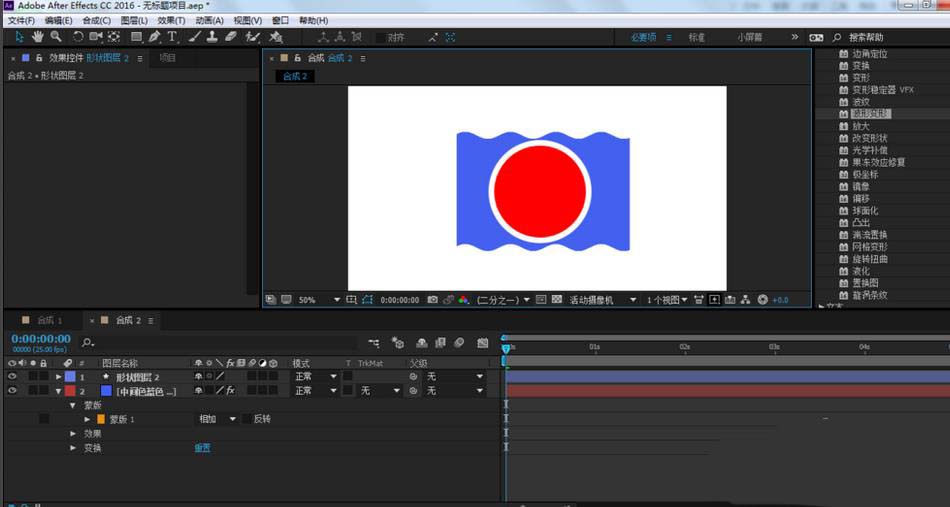The width and height of the screenshot is (950, 507).
Task: Hide 形状图层 2 with its eye icon
Action: click(x=12, y=377)
